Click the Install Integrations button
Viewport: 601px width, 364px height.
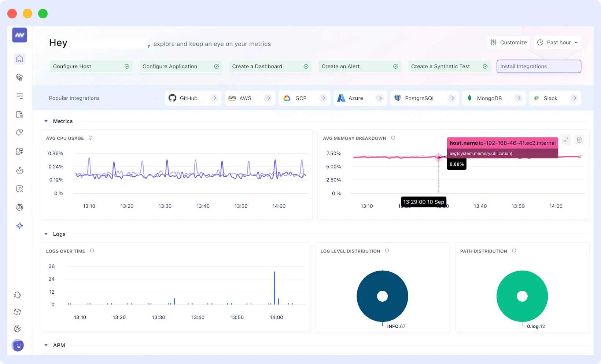tap(538, 66)
